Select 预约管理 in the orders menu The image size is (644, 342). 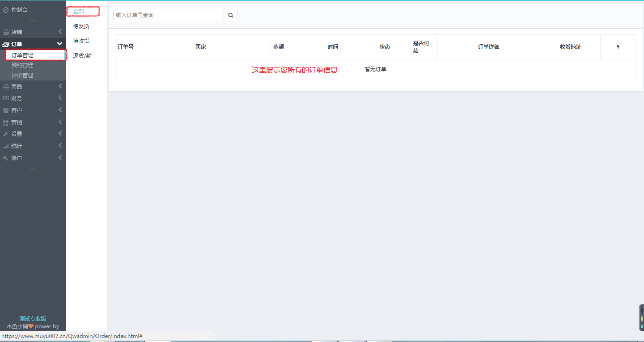pos(22,65)
